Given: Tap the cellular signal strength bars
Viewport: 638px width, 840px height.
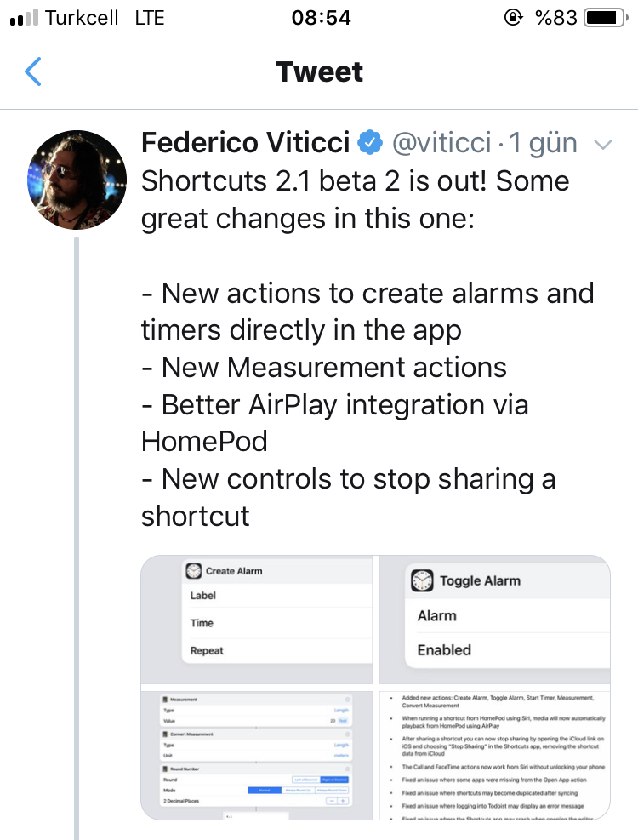Looking at the screenshot, I should [25, 18].
